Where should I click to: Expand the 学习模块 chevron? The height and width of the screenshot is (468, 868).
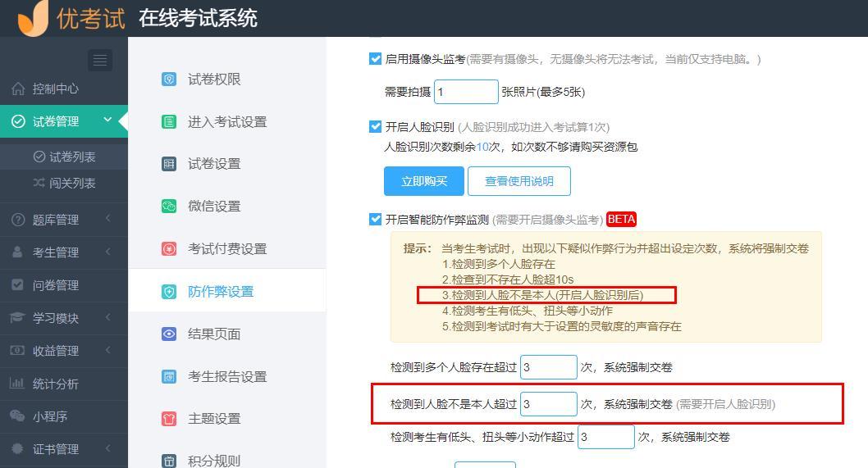[x=108, y=317]
